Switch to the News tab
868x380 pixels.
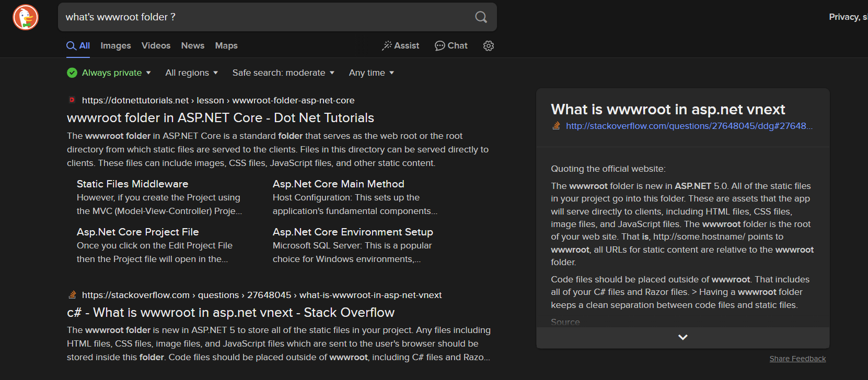coord(192,46)
